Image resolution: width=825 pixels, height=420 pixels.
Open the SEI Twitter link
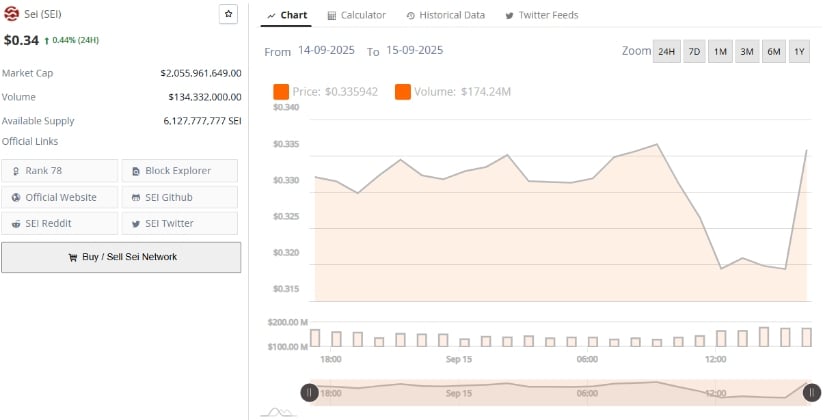pyautogui.click(x=179, y=223)
